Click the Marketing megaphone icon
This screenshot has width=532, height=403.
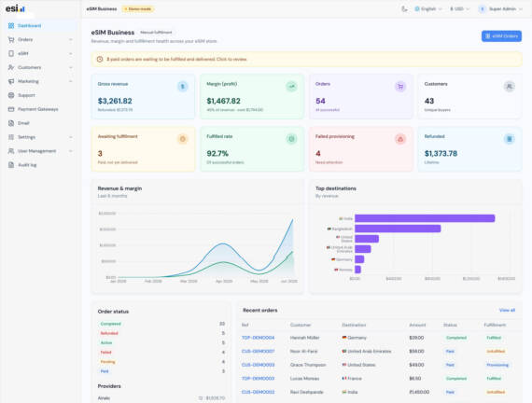coord(11,81)
